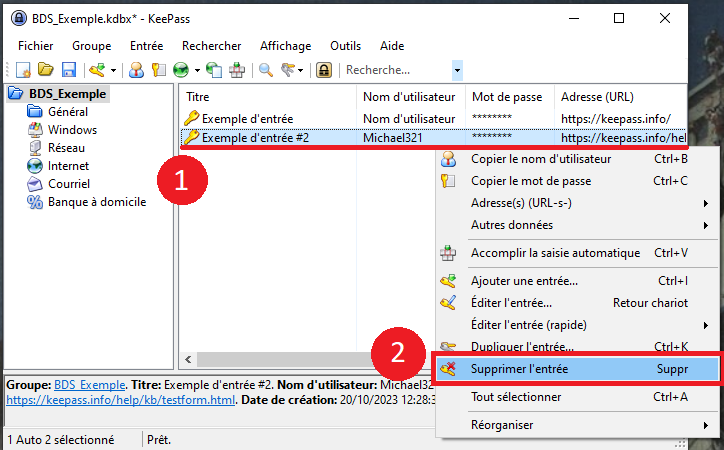This screenshot has height=450, width=724.
Task: Choose Éditer l'entrée...
Action: click(577, 303)
